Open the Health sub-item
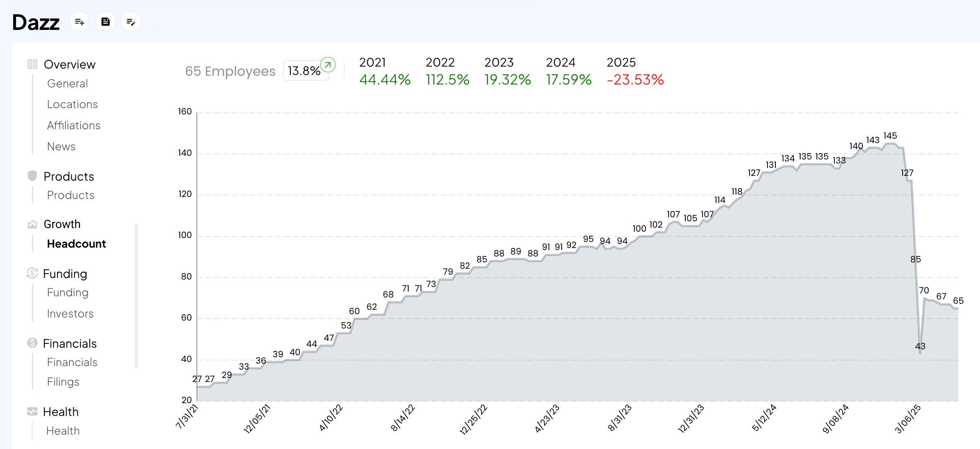 [63, 431]
